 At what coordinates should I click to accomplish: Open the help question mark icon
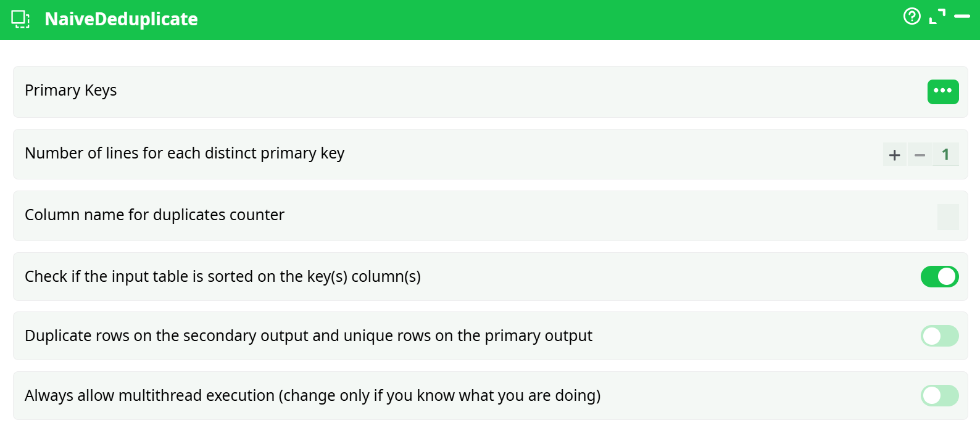[911, 16]
